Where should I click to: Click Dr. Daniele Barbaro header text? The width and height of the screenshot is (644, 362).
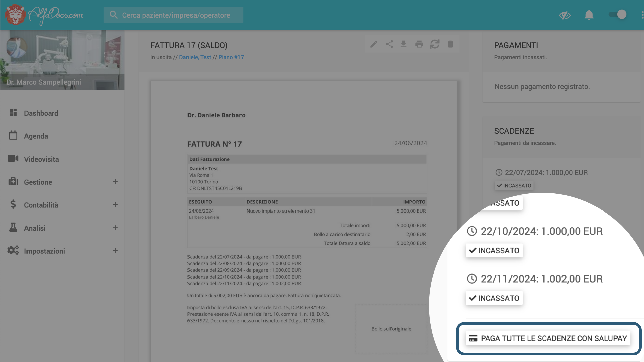coord(216,115)
